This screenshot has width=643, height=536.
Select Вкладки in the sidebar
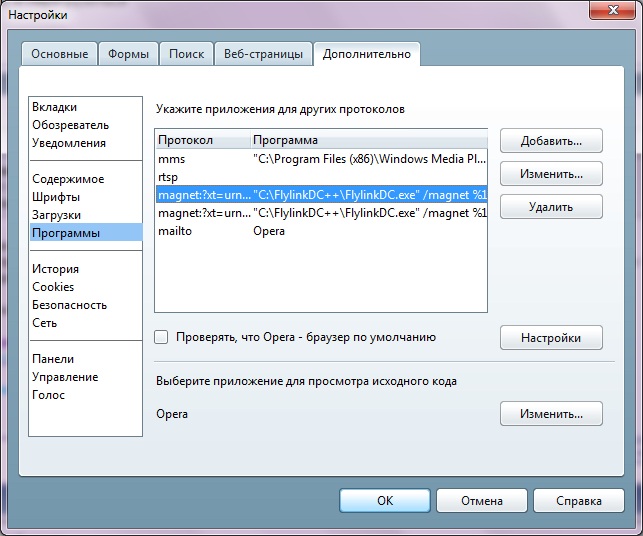click(54, 107)
